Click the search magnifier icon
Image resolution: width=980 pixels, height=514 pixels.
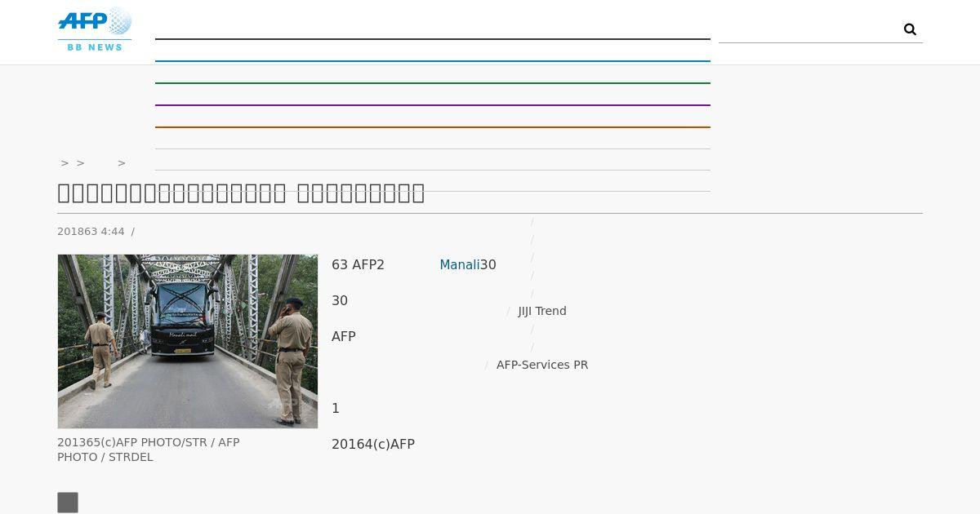click(910, 29)
